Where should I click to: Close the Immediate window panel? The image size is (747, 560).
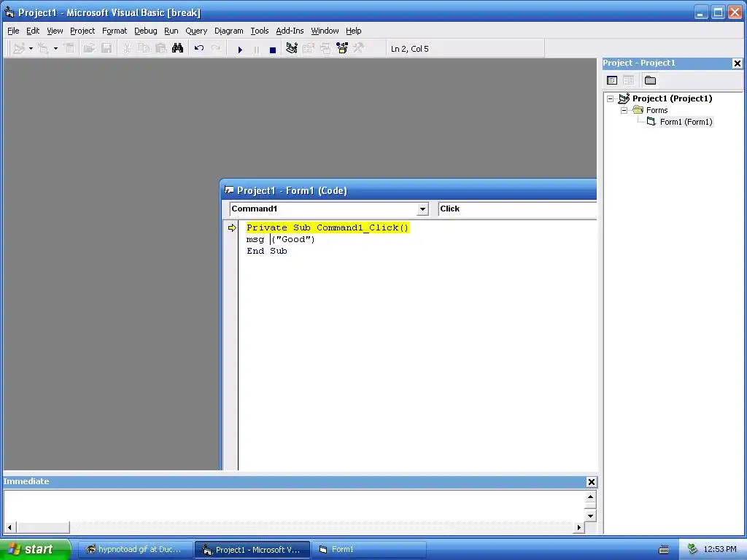pos(591,482)
